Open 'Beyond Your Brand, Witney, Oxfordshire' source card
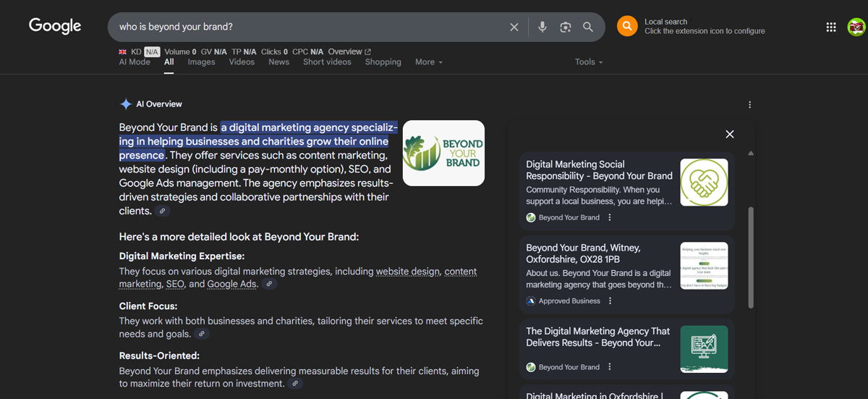 pyautogui.click(x=627, y=274)
